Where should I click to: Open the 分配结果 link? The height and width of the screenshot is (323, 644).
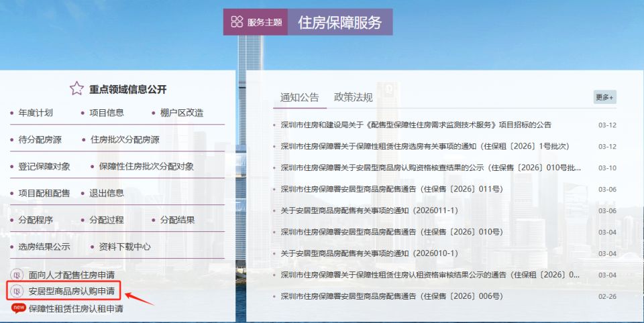177,220
